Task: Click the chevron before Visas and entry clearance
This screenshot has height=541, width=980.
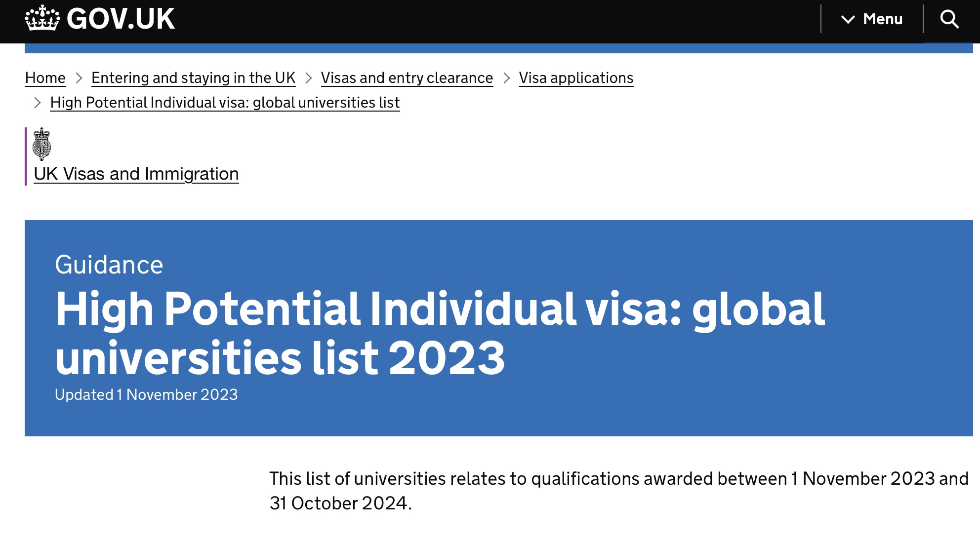Action: [x=309, y=78]
